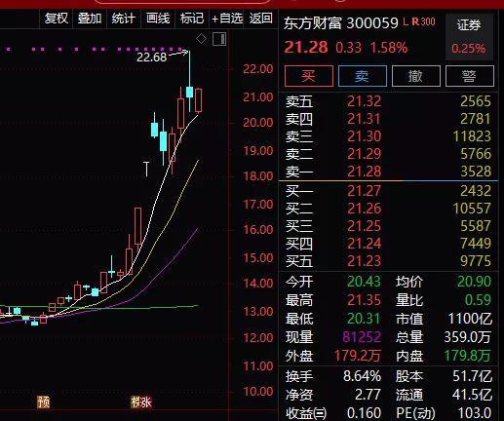Click the 量比 value 0.59

478,300
